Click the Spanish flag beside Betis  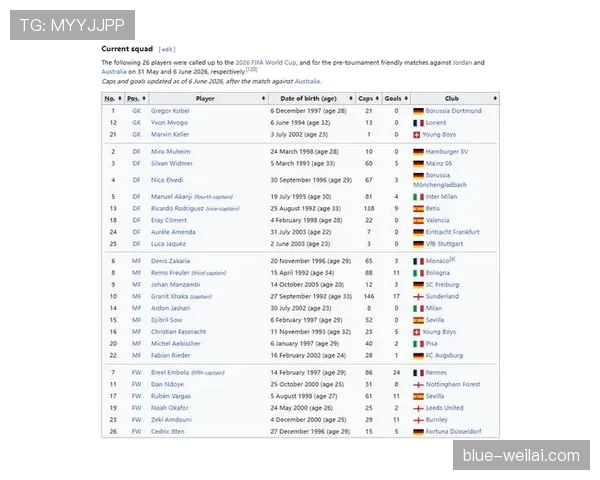point(418,209)
